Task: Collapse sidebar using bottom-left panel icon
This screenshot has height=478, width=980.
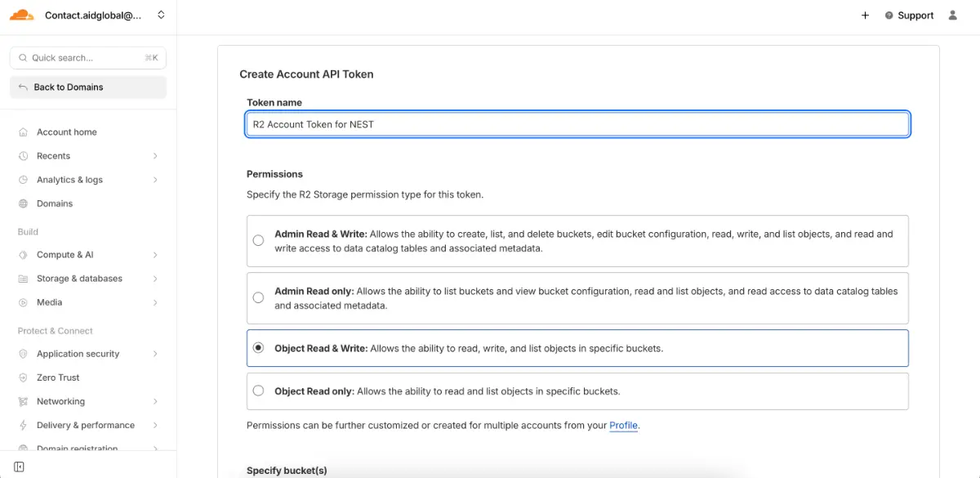Action: [19, 467]
